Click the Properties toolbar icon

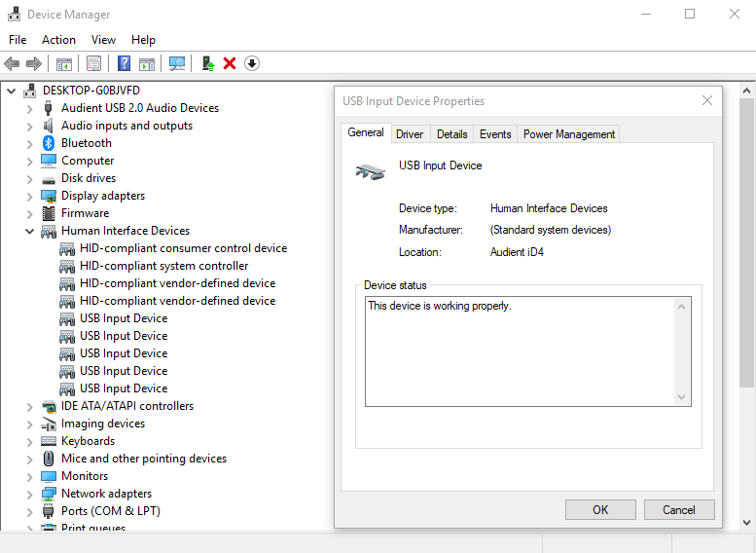tap(93, 63)
